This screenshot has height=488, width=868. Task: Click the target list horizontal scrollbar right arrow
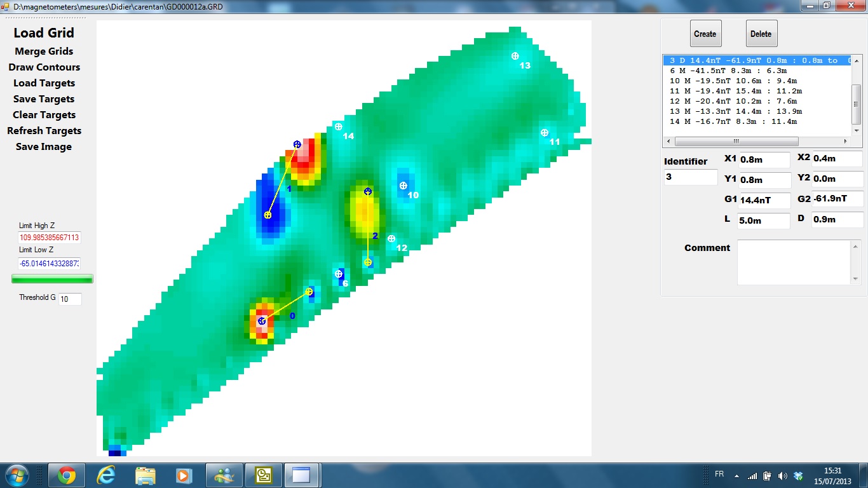[846, 141]
